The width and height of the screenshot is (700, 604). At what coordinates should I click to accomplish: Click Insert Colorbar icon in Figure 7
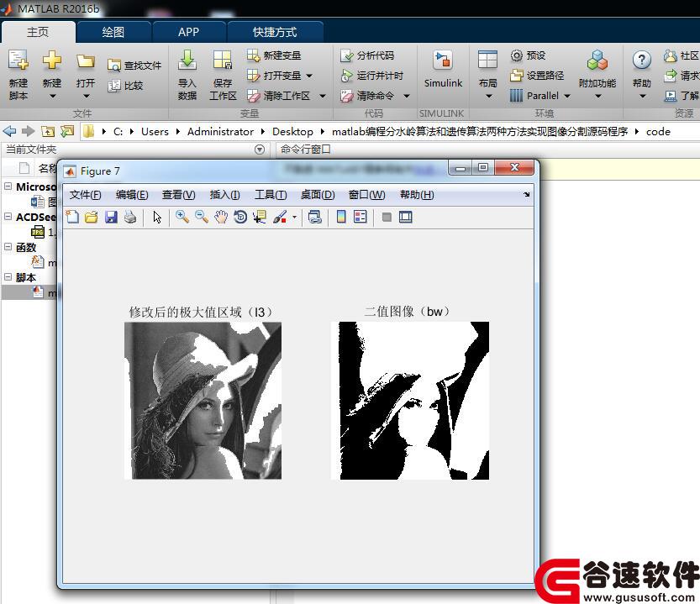(341, 218)
